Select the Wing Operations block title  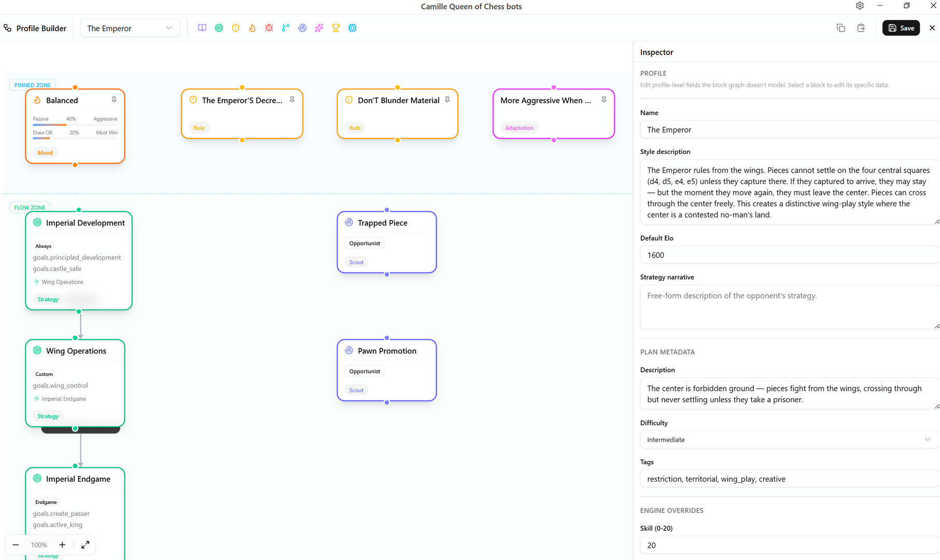pyautogui.click(x=76, y=351)
